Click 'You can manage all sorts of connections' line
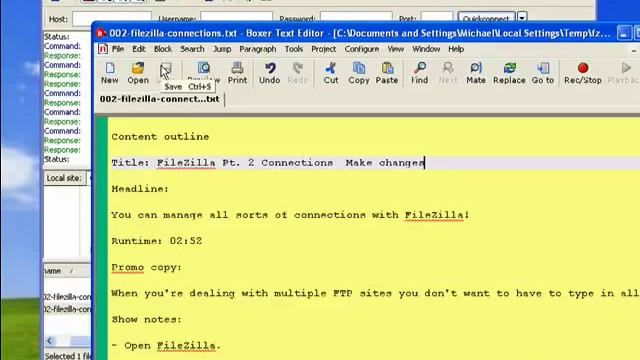640x360 pixels. coord(290,215)
